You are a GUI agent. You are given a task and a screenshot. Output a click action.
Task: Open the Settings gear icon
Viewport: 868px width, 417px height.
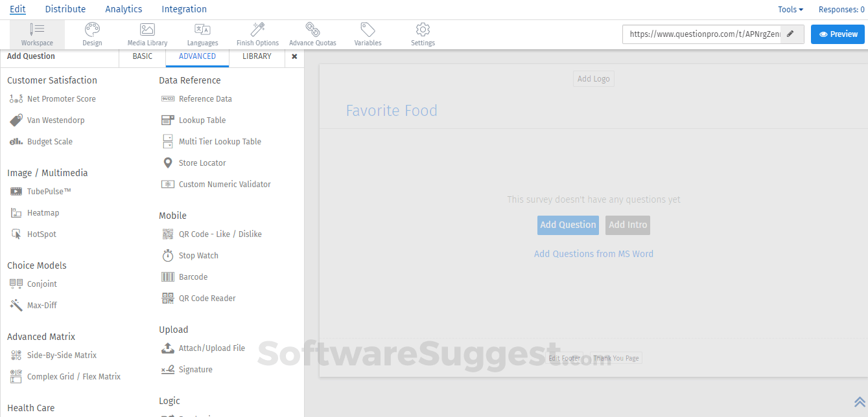pyautogui.click(x=423, y=30)
